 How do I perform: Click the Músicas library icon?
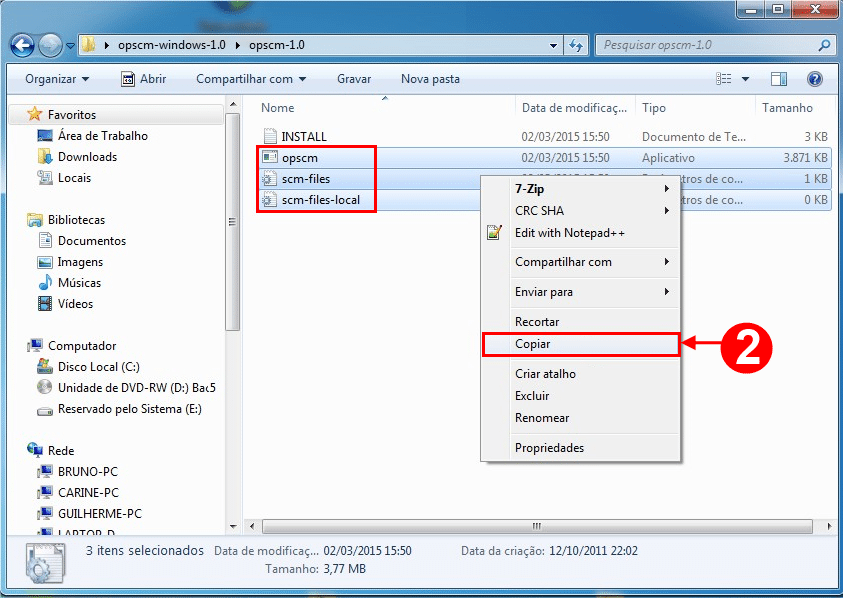coord(45,283)
